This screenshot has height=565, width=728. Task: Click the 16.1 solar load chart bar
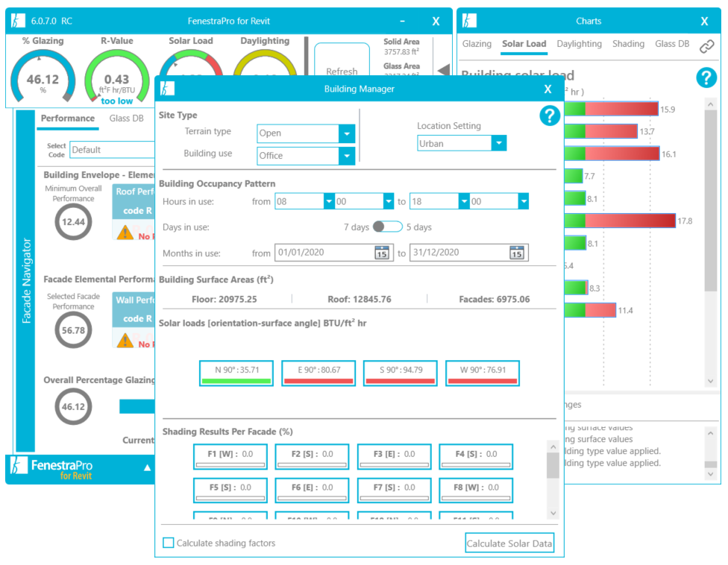pos(612,154)
